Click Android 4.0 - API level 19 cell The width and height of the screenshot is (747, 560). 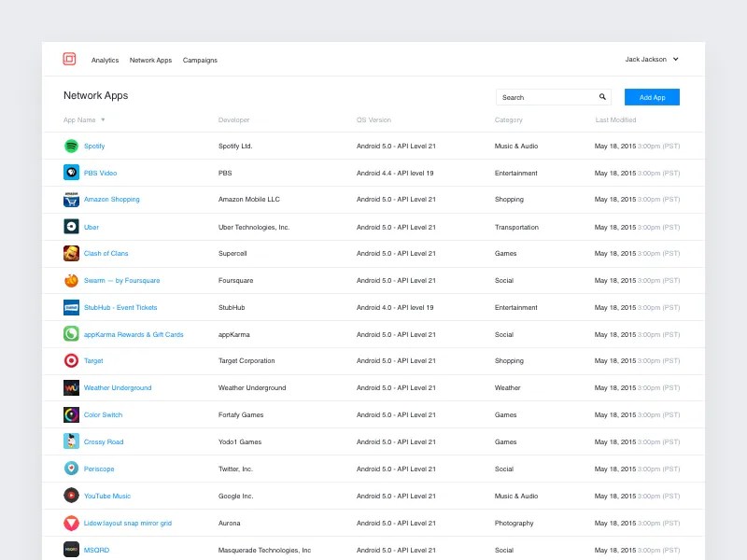[395, 308]
